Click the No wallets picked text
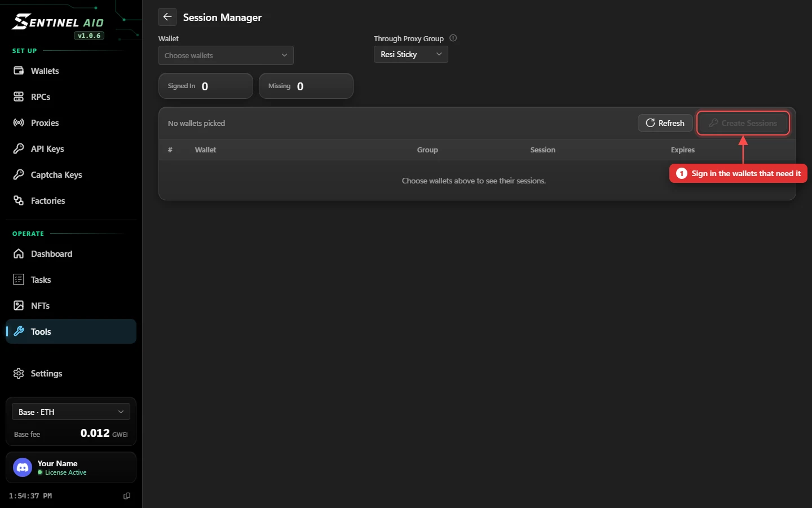The image size is (812, 508). [x=196, y=123]
